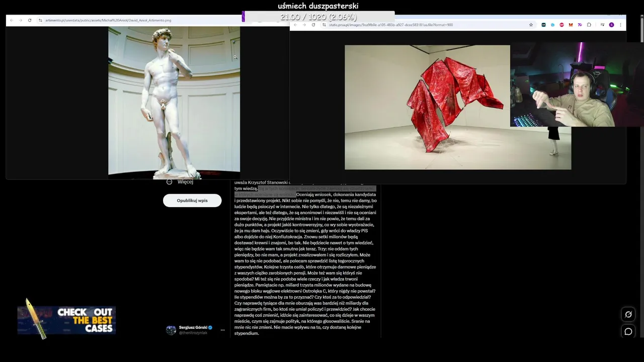This screenshot has height=362, width=644.
Task: Open Sergiusz Górski account name
Action: (193, 327)
